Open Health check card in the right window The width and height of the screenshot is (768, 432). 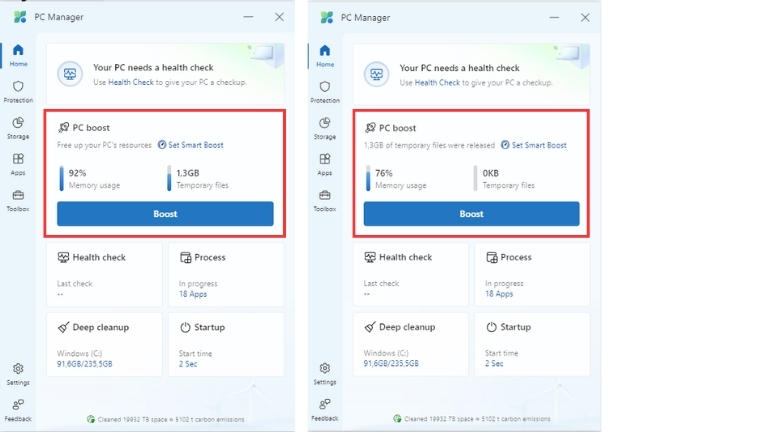pyautogui.click(x=410, y=273)
